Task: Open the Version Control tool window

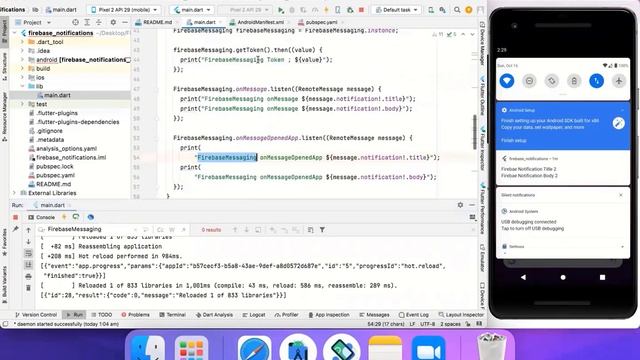Action: click(x=36, y=315)
